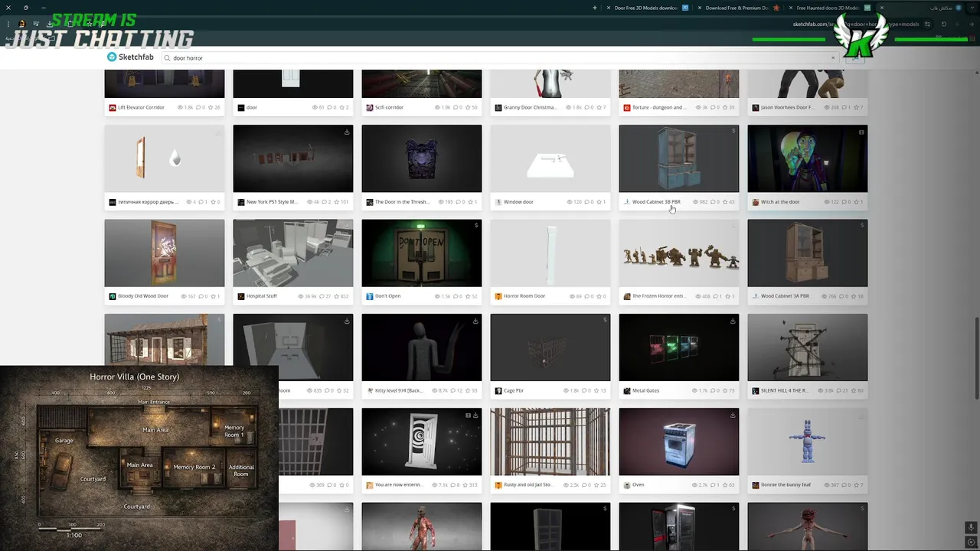The image size is (980, 551).
Task: Click 'Horror Room Door' title link
Action: pyautogui.click(x=524, y=296)
